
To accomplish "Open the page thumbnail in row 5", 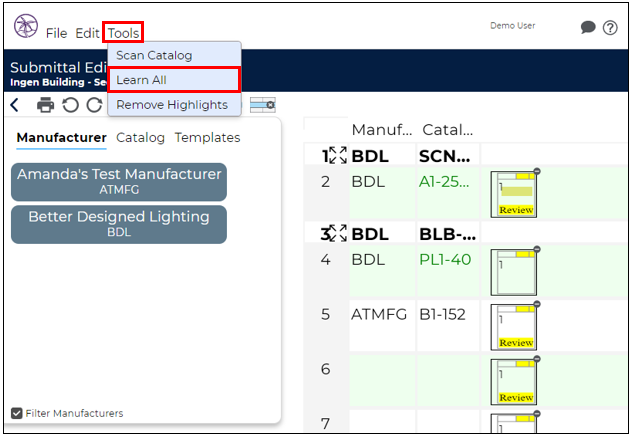I will (x=514, y=327).
